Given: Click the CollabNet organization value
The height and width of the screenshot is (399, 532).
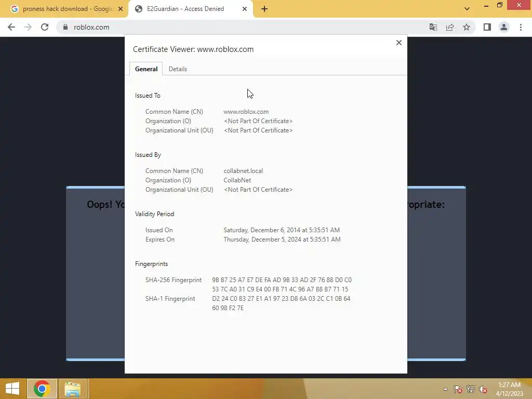Looking at the screenshot, I should click(237, 180).
